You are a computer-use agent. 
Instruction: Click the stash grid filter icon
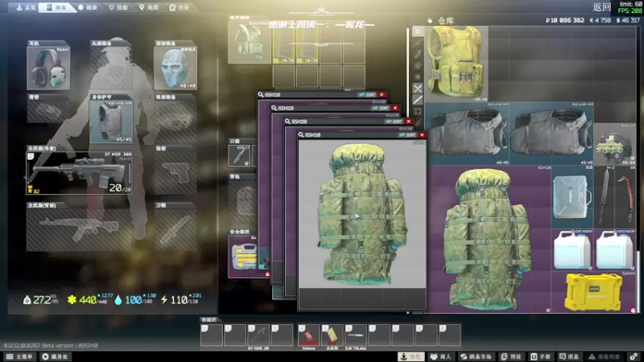(418, 31)
